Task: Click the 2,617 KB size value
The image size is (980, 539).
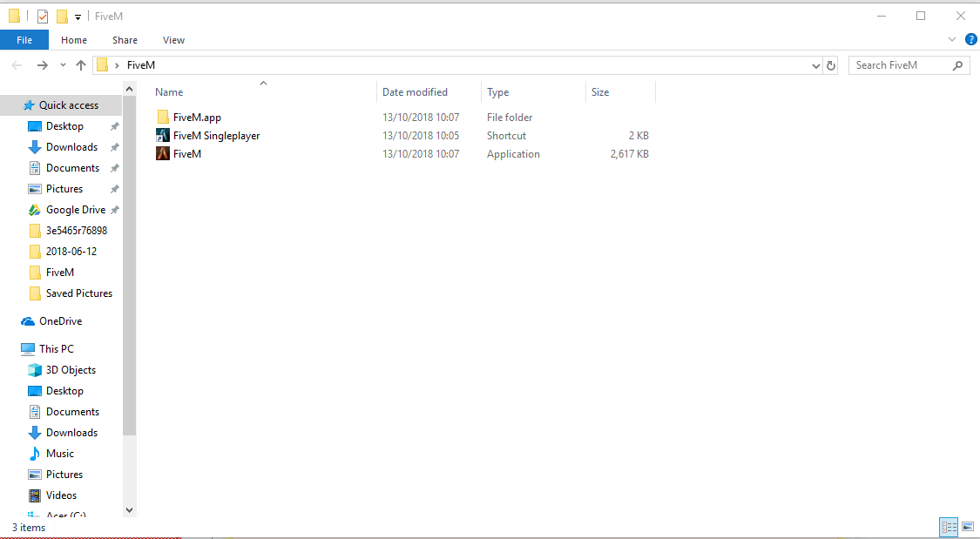Action: tap(629, 153)
